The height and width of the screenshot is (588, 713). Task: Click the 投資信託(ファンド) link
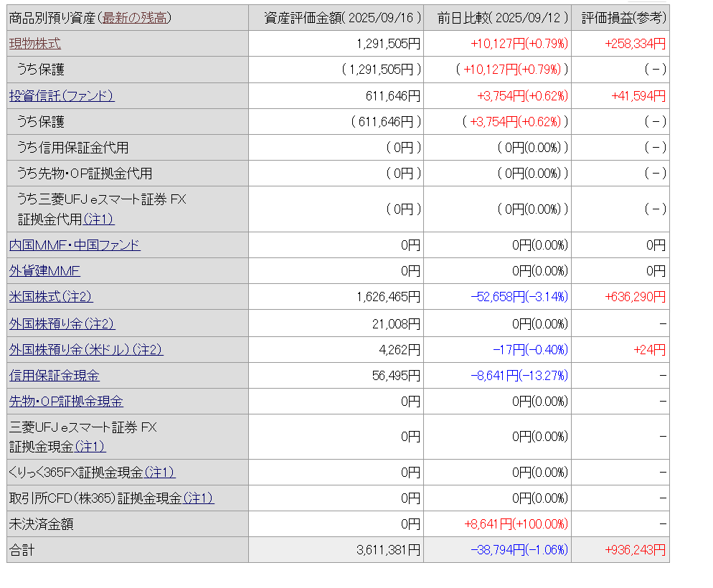click(x=62, y=96)
